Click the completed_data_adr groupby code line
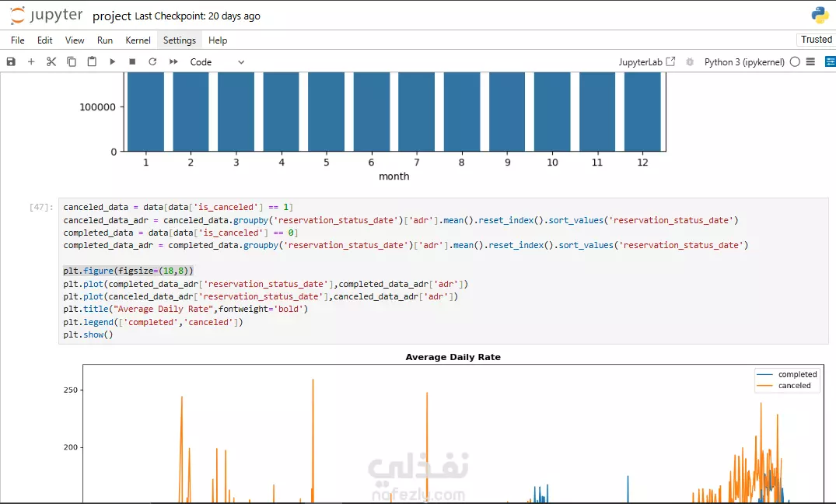The height and width of the screenshot is (504, 836). [406, 245]
